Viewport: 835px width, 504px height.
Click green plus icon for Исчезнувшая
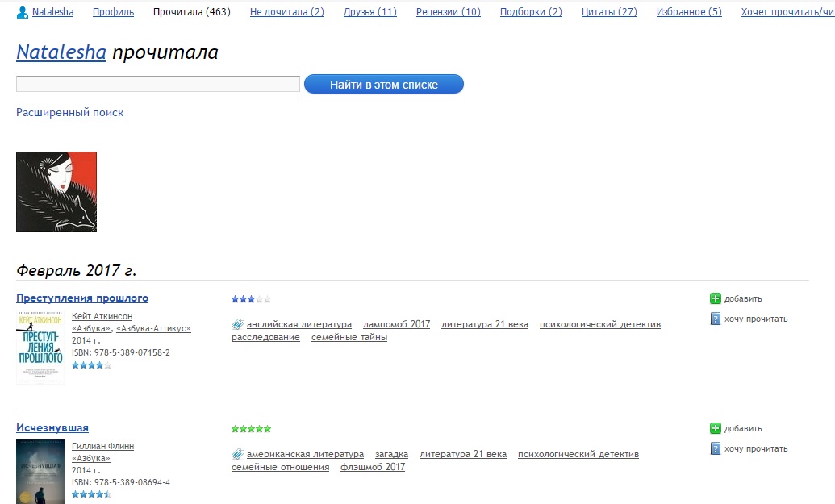pyautogui.click(x=715, y=428)
